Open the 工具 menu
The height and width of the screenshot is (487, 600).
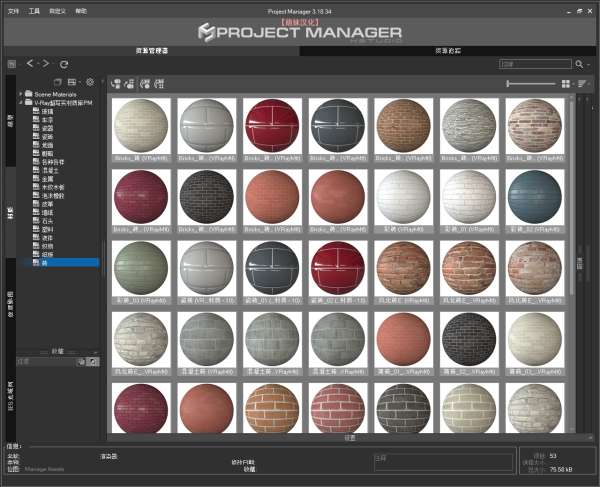pos(34,11)
